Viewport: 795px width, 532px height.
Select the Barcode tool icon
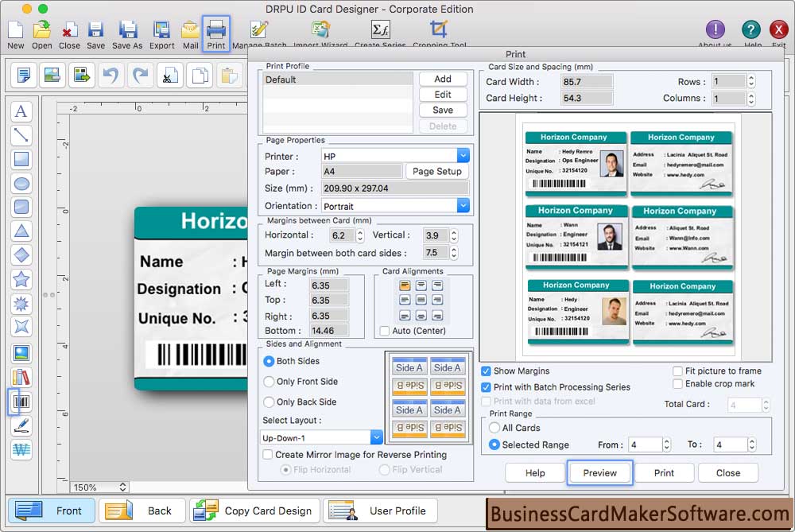click(21, 402)
